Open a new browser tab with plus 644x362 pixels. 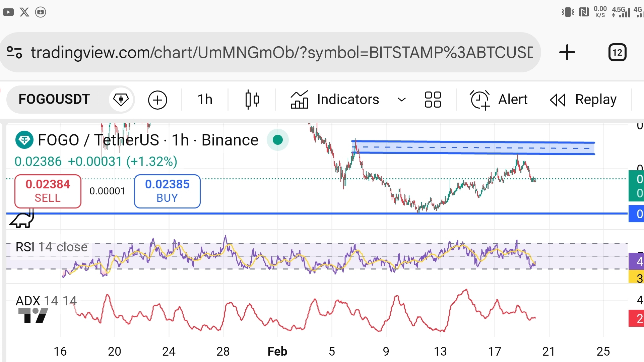tap(567, 53)
